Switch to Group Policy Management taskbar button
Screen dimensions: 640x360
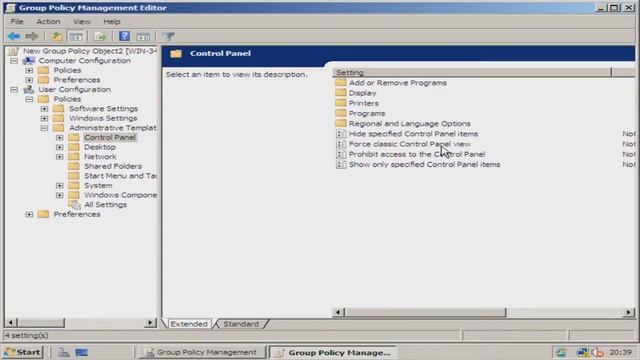202,352
